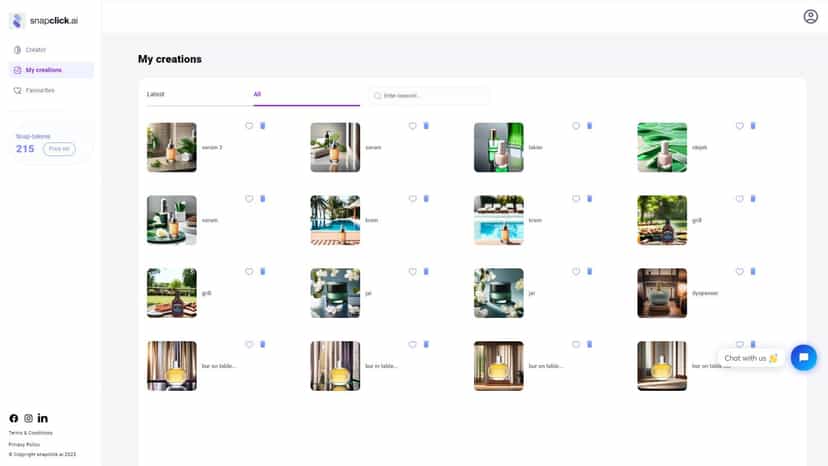Click the trash icon for lakier
This screenshot has height=466, width=828.
pos(589,126)
